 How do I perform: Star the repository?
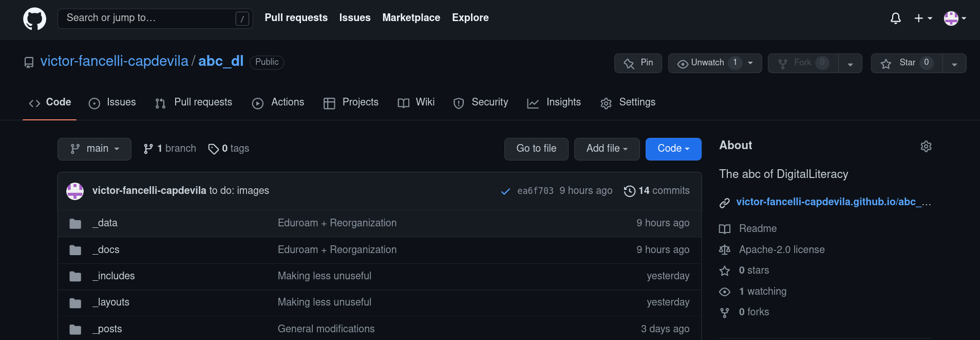point(907,63)
